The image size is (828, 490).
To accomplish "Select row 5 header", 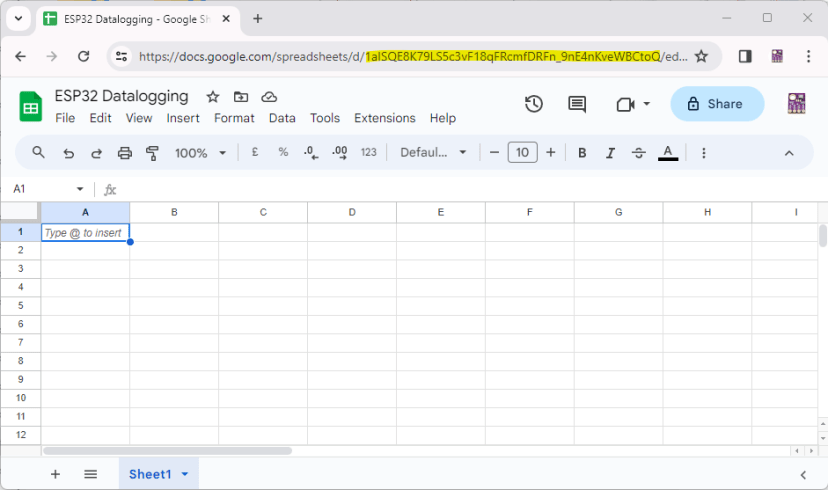I will coord(21,306).
